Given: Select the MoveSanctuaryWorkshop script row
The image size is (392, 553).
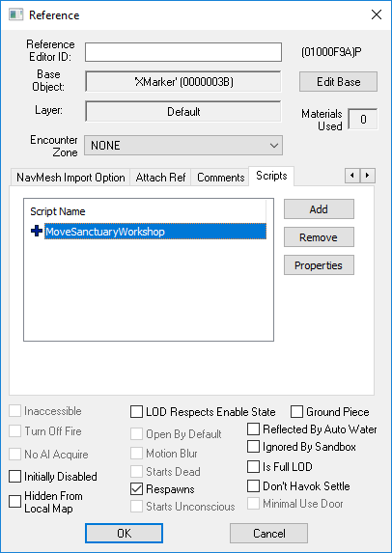Looking at the screenshot, I should coord(155,232).
